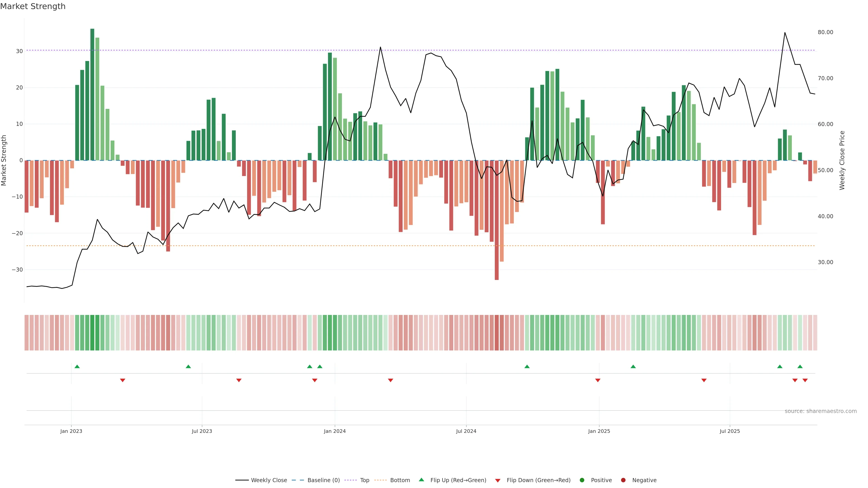Click the Weekly Close Price axis title

842,160
